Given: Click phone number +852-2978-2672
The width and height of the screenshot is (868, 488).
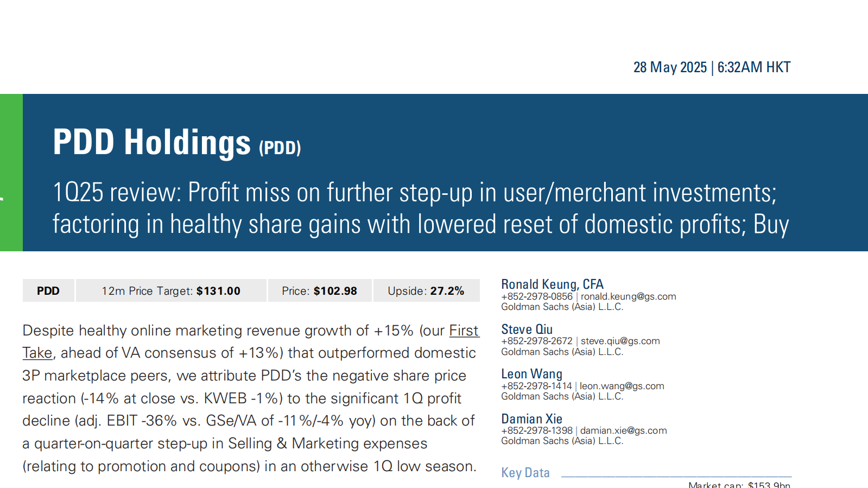Looking at the screenshot, I should pos(536,341).
